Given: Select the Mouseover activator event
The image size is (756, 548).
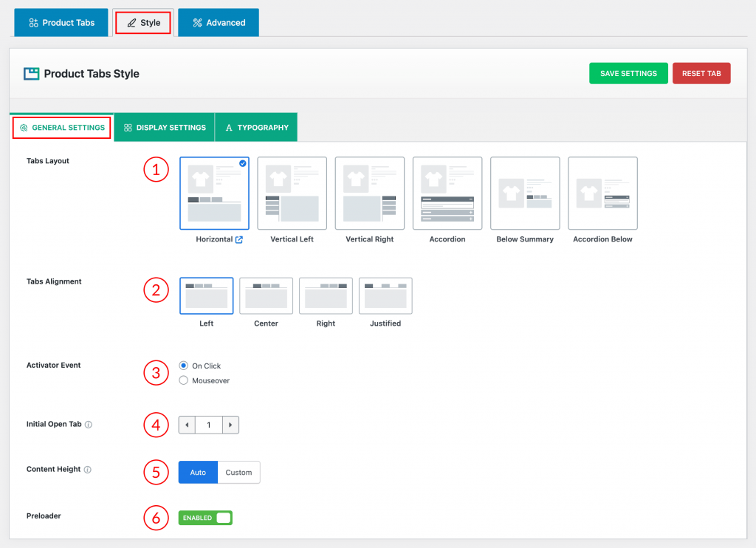Looking at the screenshot, I should click(x=184, y=380).
